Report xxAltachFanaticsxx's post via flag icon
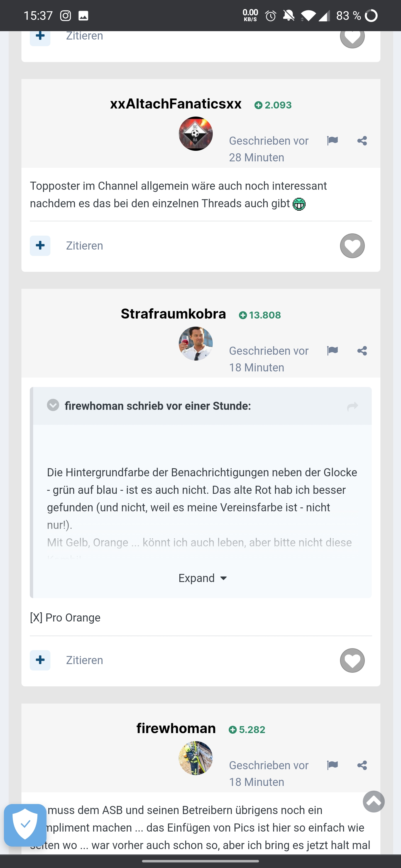Image resolution: width=401 pixels, height=868 pixels. (x=332, y=141)
